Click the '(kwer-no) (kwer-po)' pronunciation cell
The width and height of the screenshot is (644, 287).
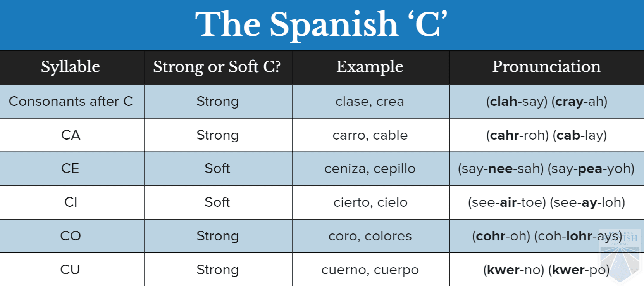(x=546, y=270)
